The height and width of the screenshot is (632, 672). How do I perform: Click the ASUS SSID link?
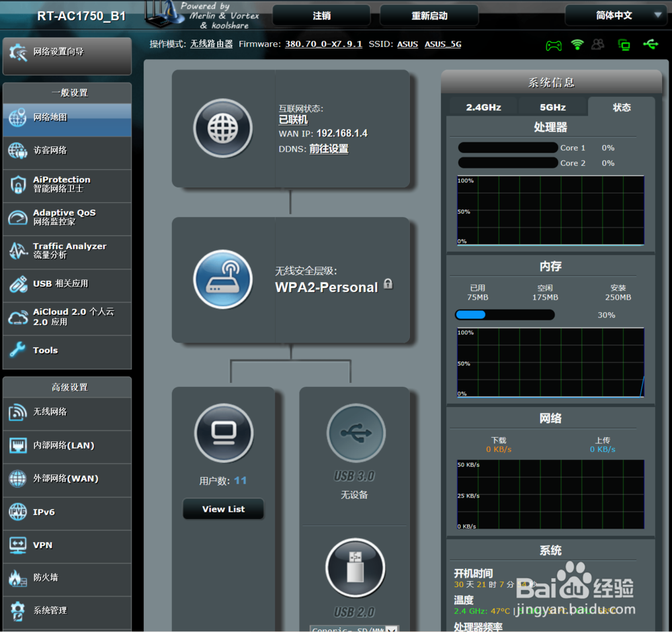pyautogui.click(x=407, y=44)
